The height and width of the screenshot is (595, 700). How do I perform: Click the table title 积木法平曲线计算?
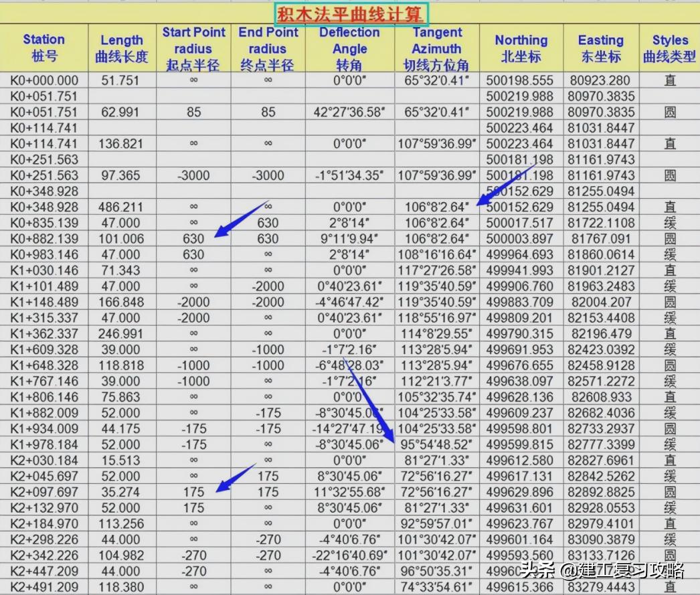[x=350, y=13]
